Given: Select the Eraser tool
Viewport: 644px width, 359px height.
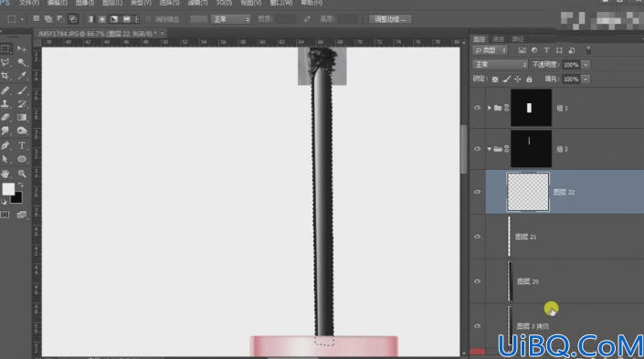Looking at the screenshot, I should (x=5, y=118).
